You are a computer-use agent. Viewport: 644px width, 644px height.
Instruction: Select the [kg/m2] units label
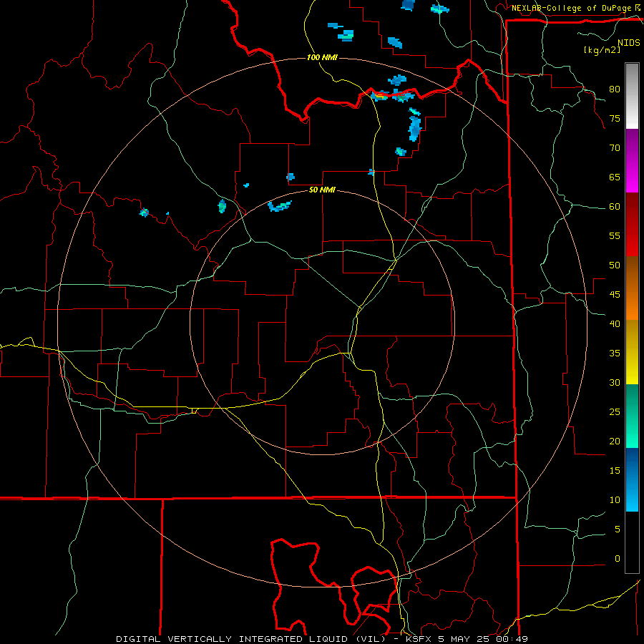tap(602, 50)
